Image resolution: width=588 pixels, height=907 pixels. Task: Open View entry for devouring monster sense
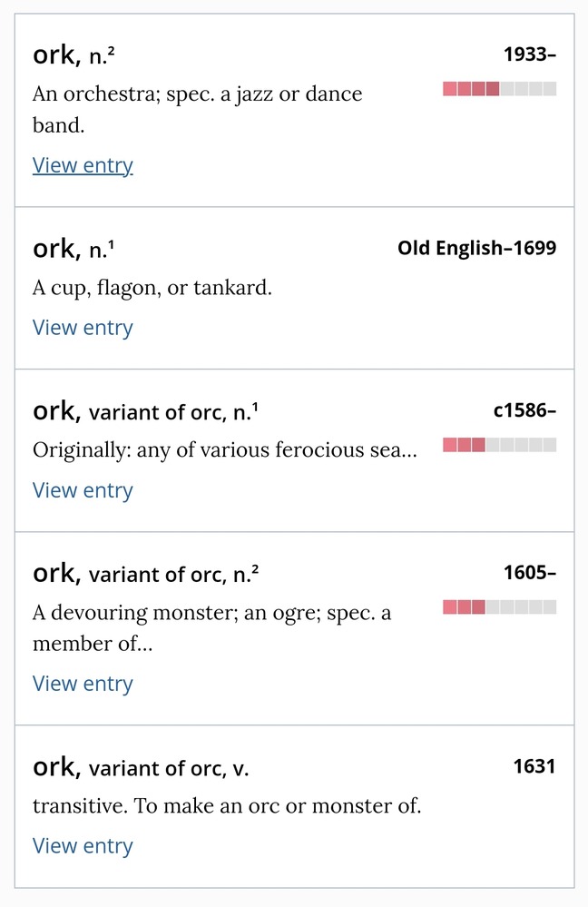(83, 684)
